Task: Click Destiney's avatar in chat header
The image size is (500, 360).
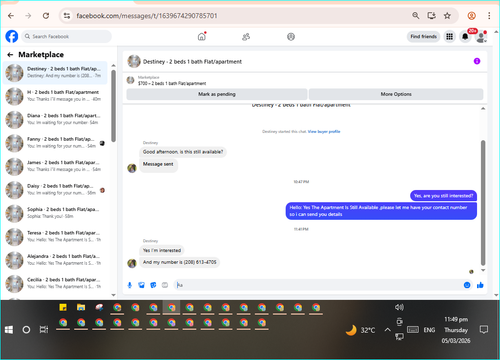Action: 134,61
